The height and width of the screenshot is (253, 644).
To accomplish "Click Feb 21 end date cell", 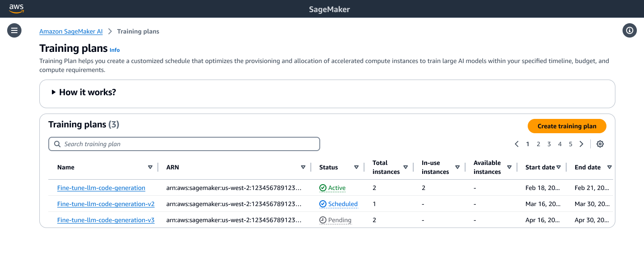I will 592,188.
